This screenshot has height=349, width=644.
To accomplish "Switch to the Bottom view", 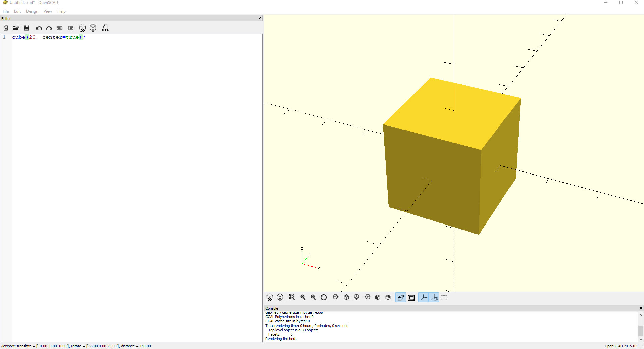I will [357, 297].
